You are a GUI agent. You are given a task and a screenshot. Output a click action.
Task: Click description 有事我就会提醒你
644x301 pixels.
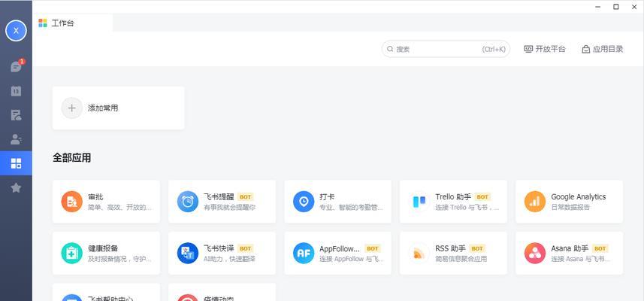point(230,207)
